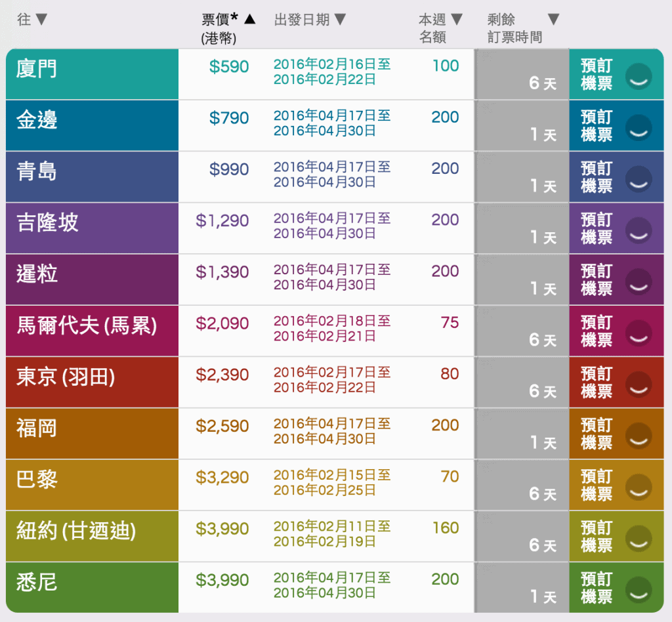This screenshot has height=622, width=672.
Task: Click the smiley icon in the 金邊 row
Action: (638, 127)
